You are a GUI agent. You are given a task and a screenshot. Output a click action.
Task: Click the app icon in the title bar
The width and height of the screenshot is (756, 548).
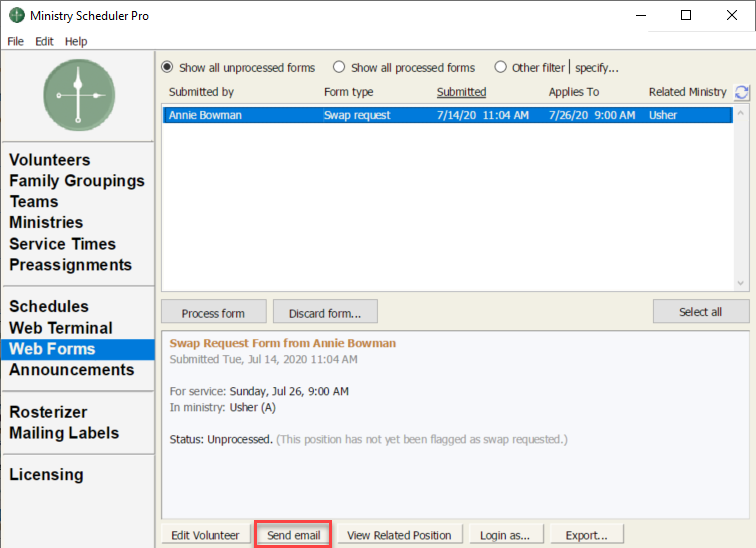pos(16,16)
